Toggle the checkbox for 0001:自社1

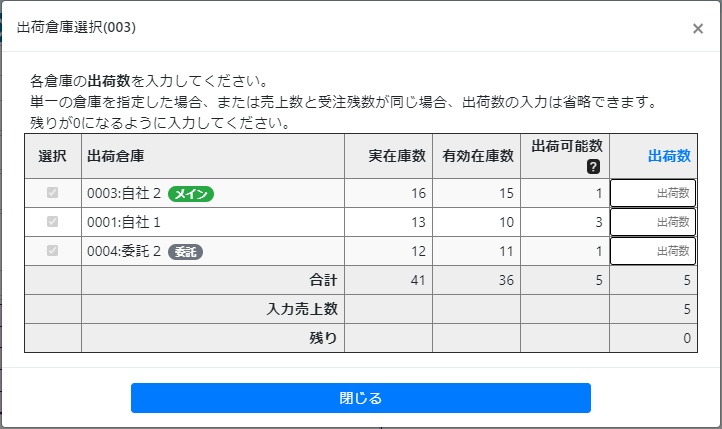coord(52,221)
